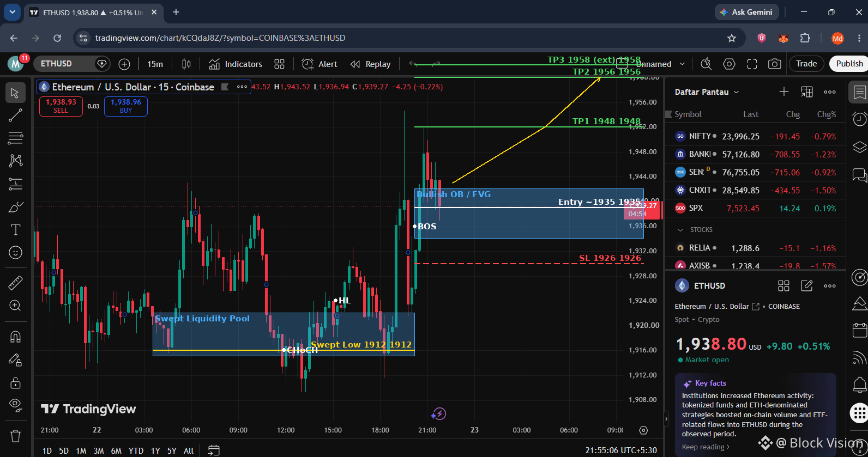
Task: Toggle lock all drawings
Action: click(15, 383)
